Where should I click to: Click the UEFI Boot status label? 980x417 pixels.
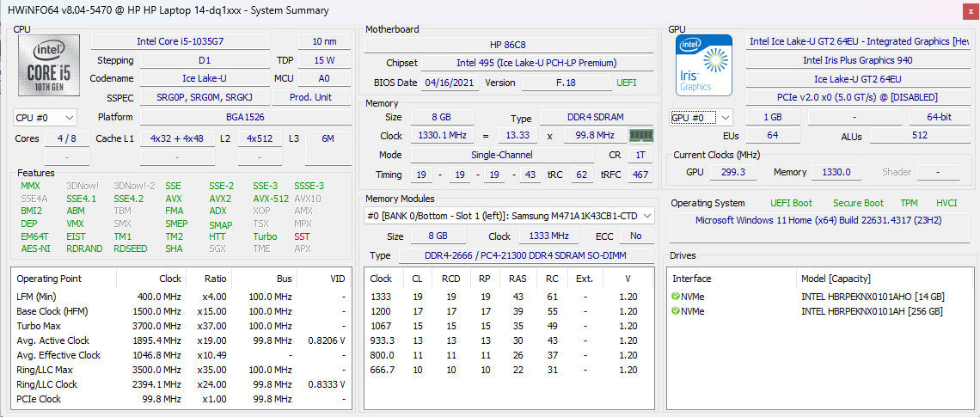(x=791, y=203)
